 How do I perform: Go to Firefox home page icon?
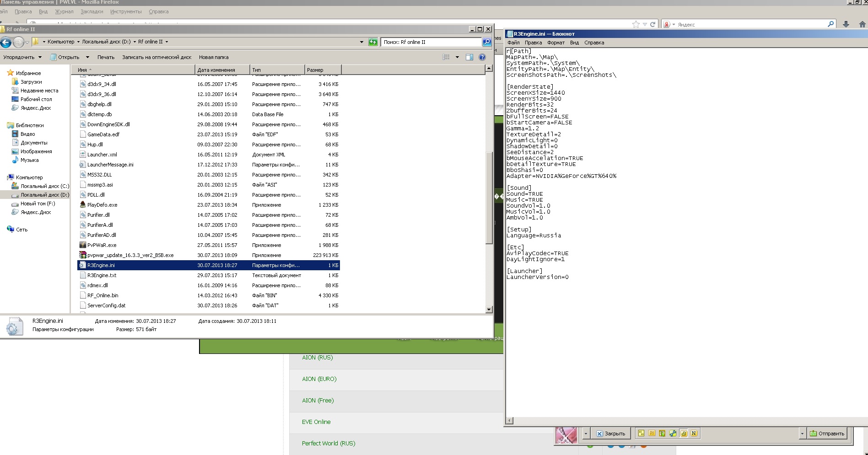click(863, 25)
